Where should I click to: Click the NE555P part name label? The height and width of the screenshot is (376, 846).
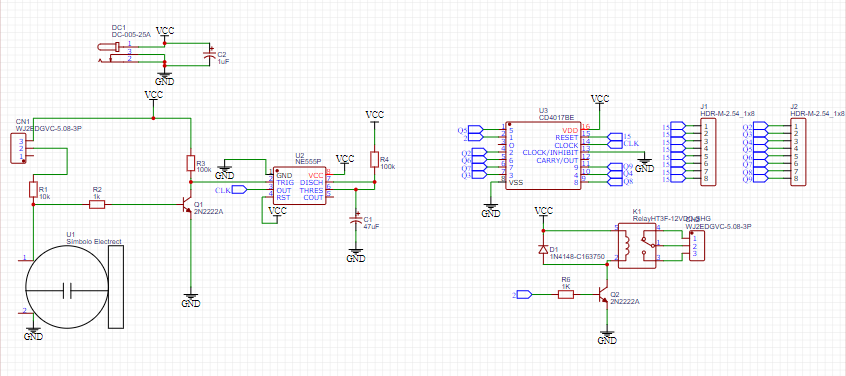point(308,161)
